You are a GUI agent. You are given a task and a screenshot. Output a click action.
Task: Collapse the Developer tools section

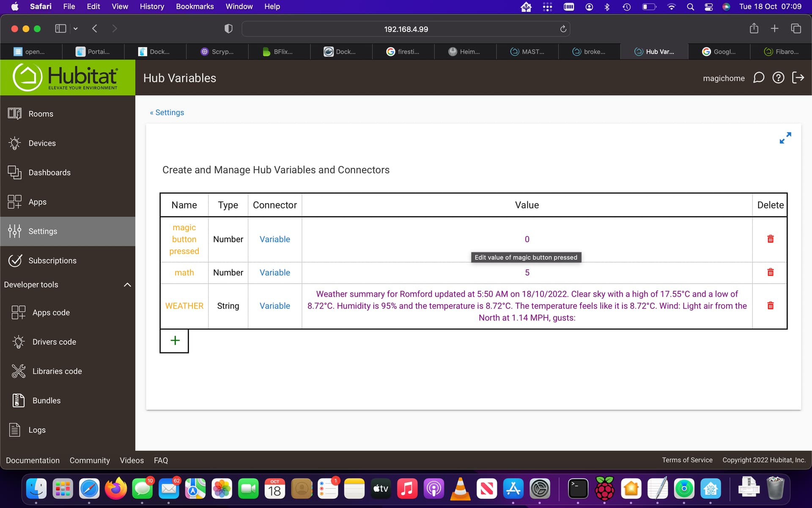tap(127, 285)
